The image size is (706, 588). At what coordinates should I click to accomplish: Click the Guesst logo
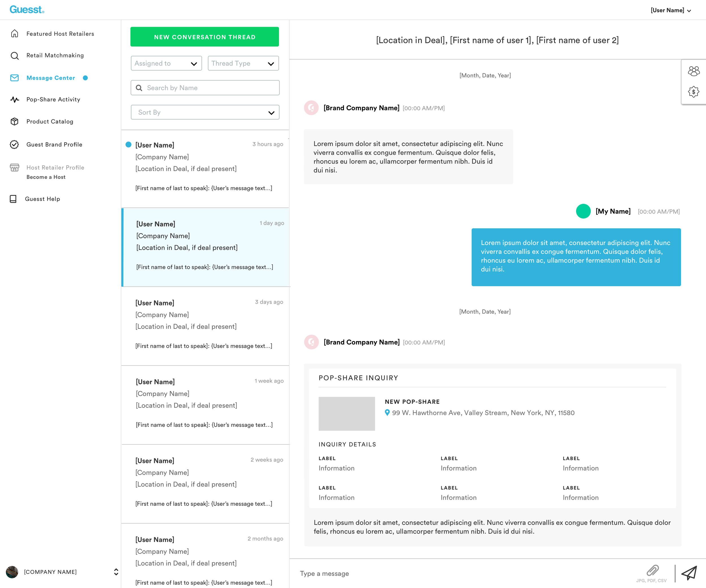pyautogui.click(x=27, y=10)
